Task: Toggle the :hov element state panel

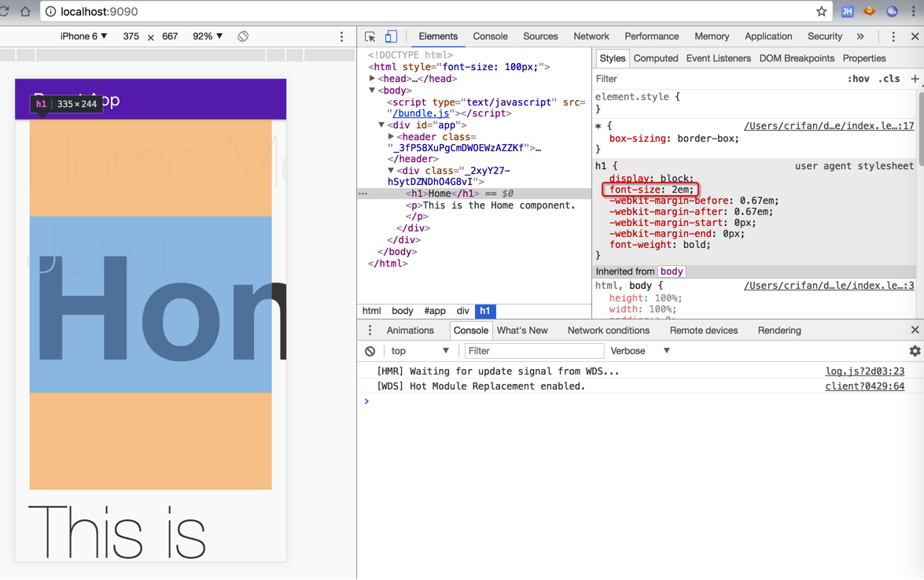Action: [x=858, y=79]
